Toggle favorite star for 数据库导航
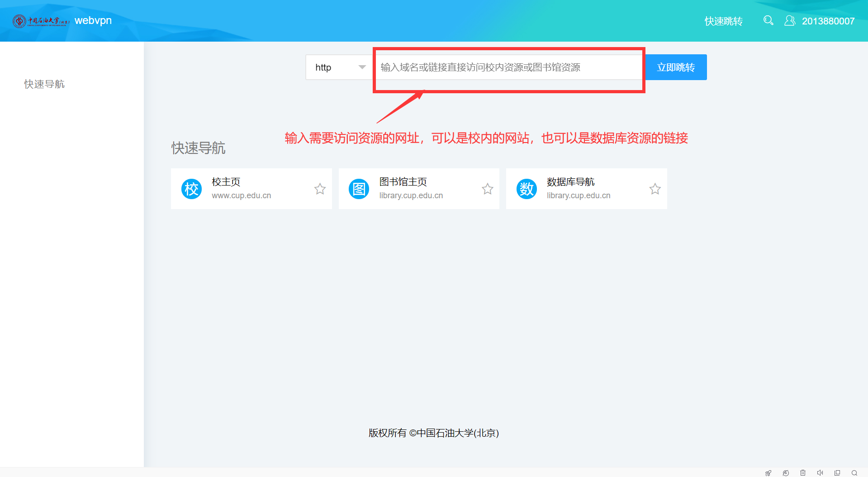 [655, 189]
